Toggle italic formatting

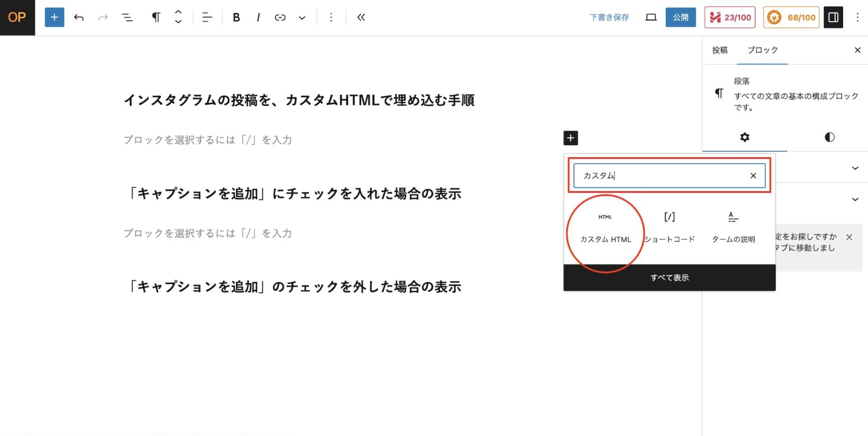(x=258, y=17)
